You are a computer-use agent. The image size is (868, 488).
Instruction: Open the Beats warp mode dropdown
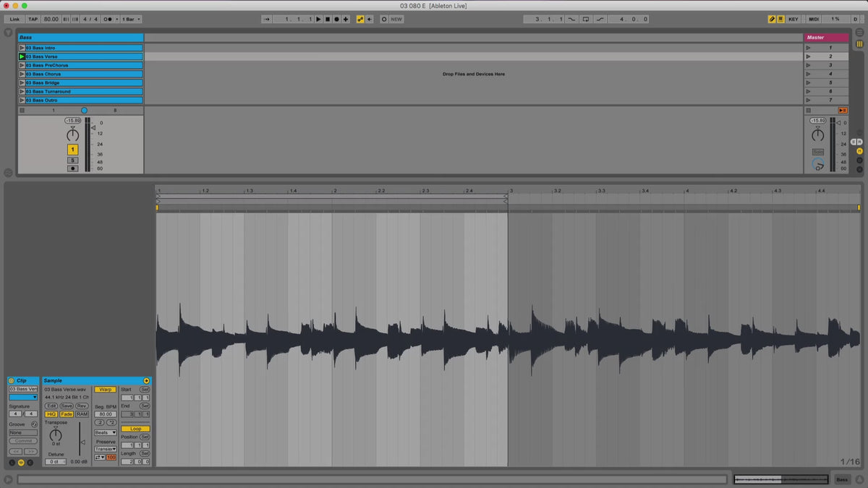(105, 432)
